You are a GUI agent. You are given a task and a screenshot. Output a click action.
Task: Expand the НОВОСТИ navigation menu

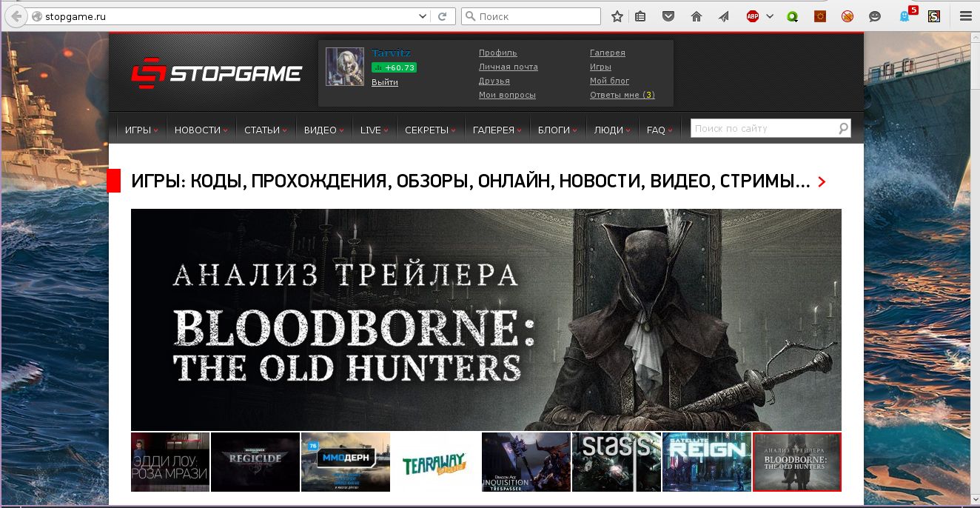(201, 130)
